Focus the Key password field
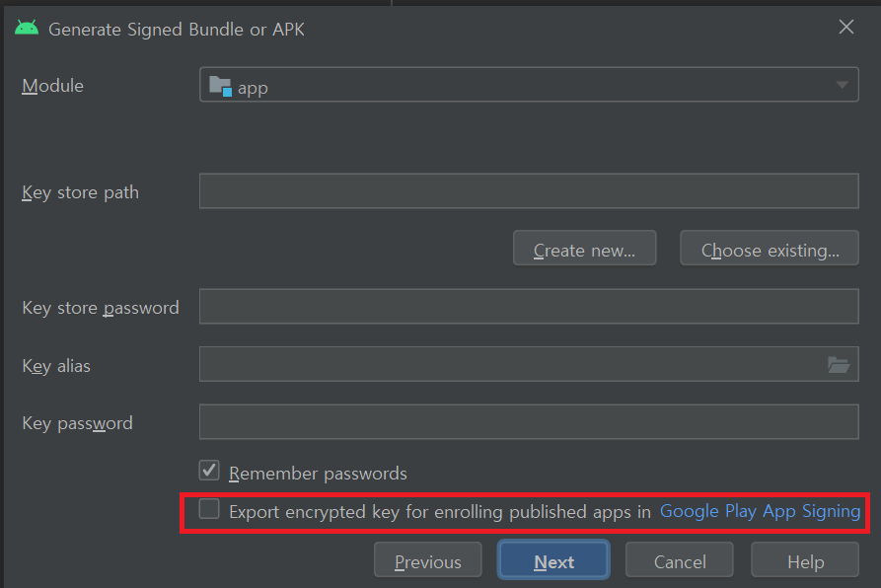This screenshot has height=588, width=881. click(529, 422)
